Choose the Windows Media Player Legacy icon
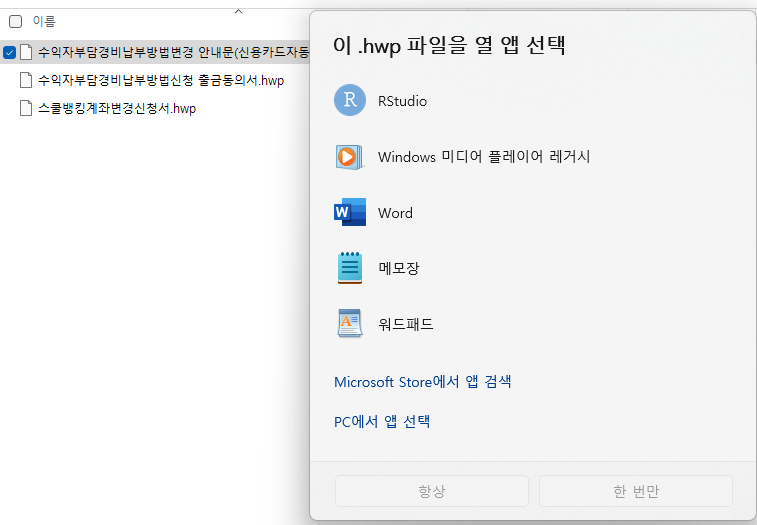The height and width of the screenshot is (525, 757). click(x=350, y=156)
